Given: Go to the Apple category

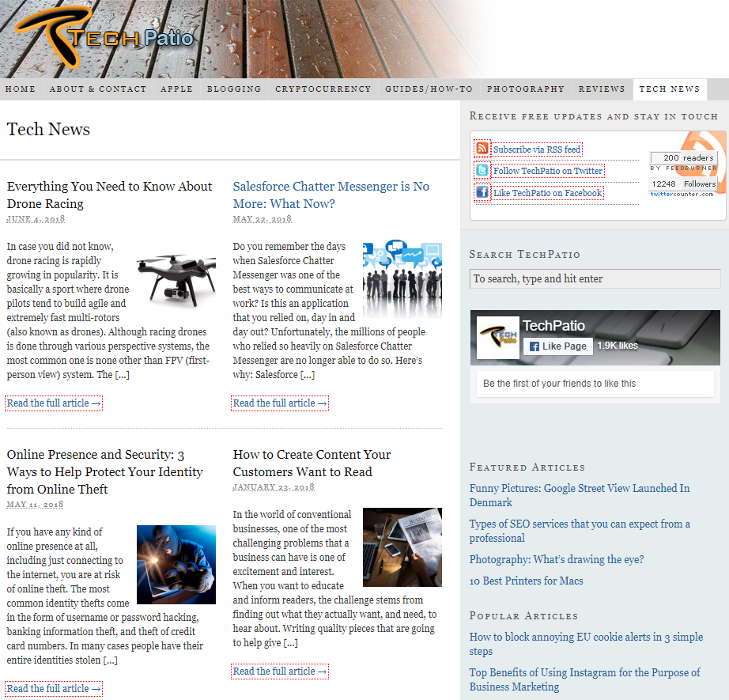Looking at the screenshot, I should (x=176, y=89).
